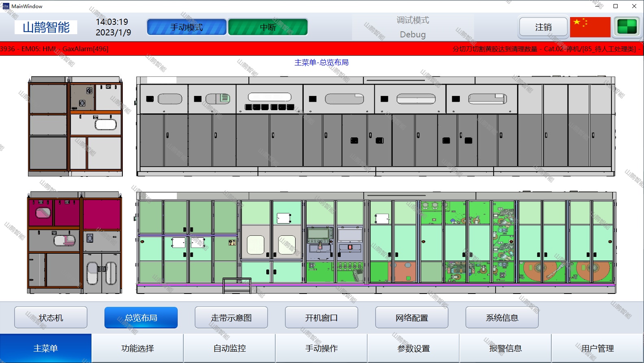Click the Chinese flag language icon

(x=590, y=27)
